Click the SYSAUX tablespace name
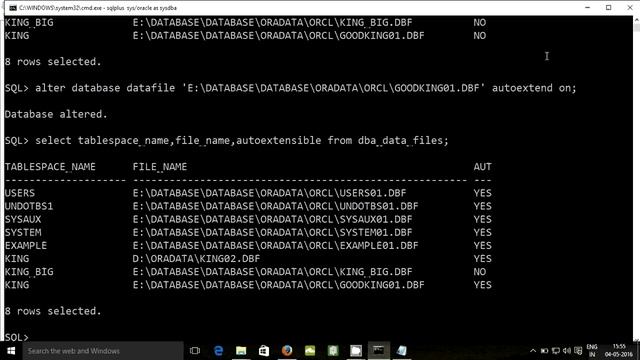This screenshot has height=360, width=640. 23,219
